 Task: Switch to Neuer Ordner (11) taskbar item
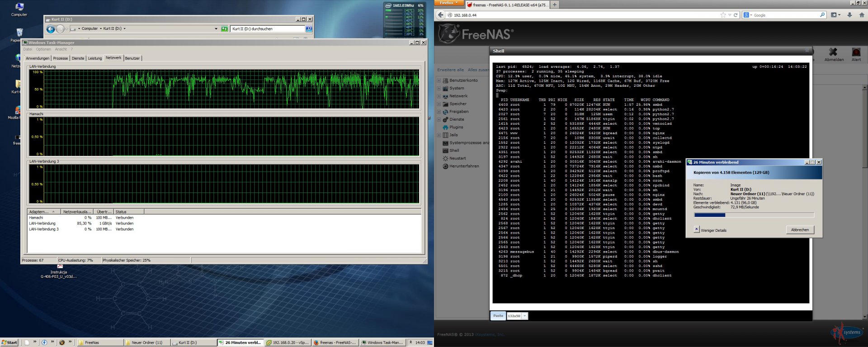pyautogui.click(x=147, y=342)
